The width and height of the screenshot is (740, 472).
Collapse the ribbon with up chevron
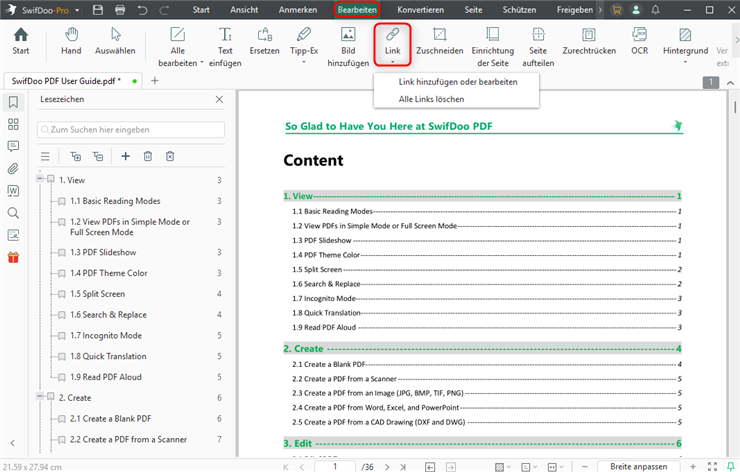coord(730,83)
